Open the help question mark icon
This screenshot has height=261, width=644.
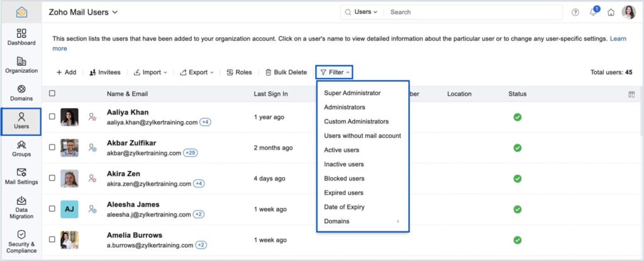575,12
